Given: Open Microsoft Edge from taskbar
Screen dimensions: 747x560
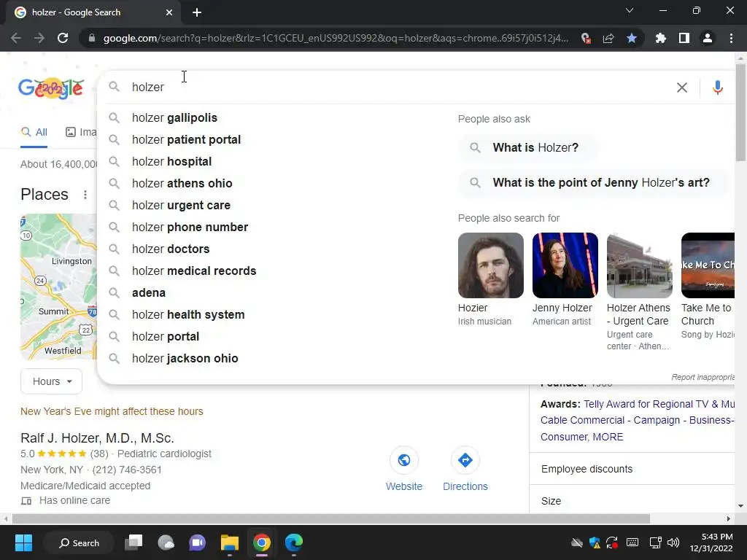Looking at the screenshot, I should click(x=293, y=542).
